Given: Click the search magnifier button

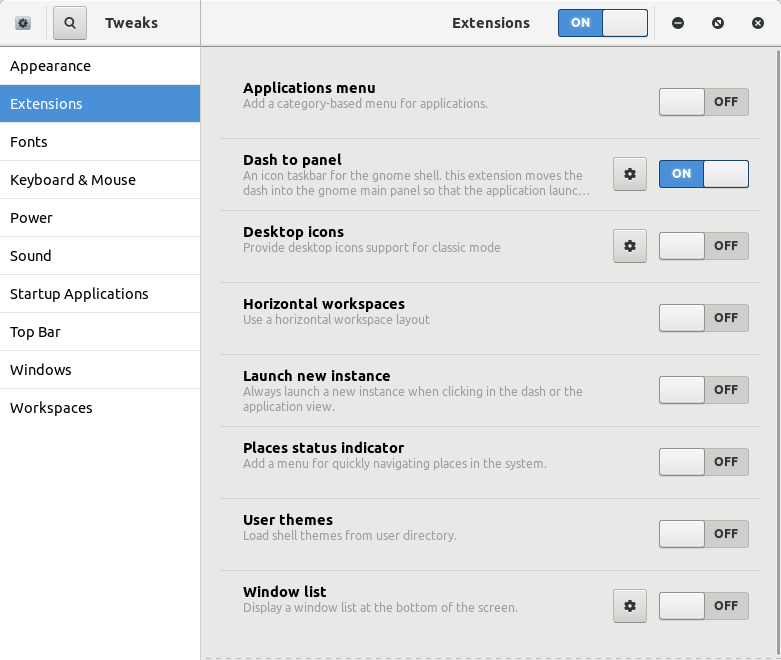Looking at the screenshot, I should tap(70, 23).
